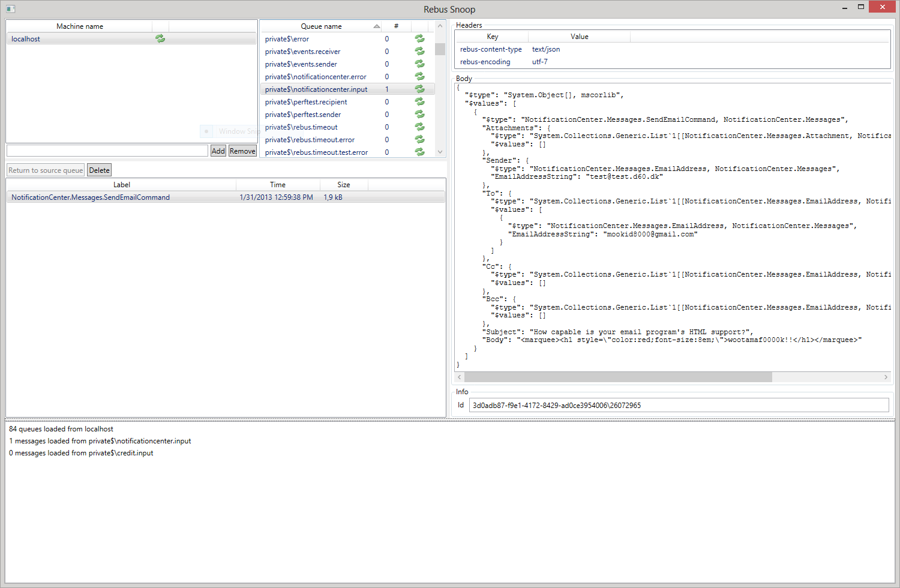Click the utf-7 header value

540,61
